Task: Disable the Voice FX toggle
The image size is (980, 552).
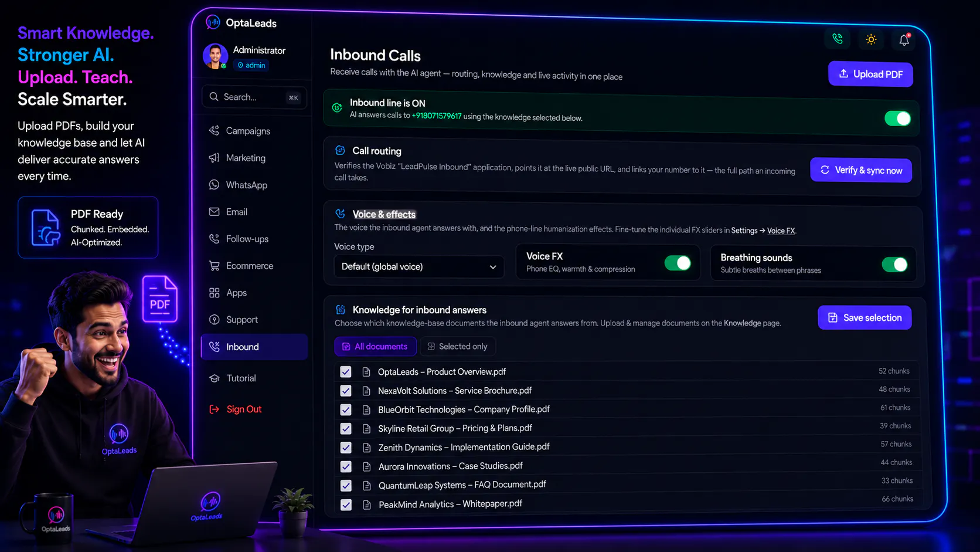Action: (x=678, y=263)
